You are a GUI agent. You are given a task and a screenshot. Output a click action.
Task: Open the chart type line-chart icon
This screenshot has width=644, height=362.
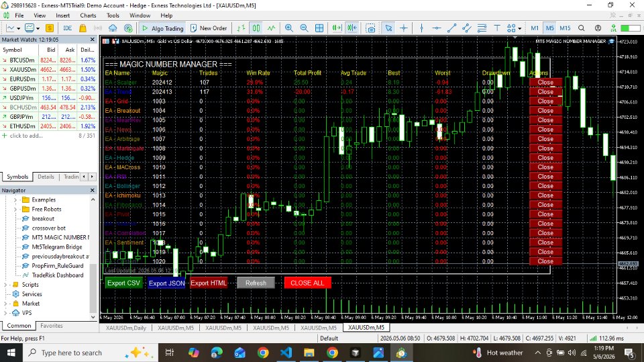pyautogui.click(x=10, y=28)
